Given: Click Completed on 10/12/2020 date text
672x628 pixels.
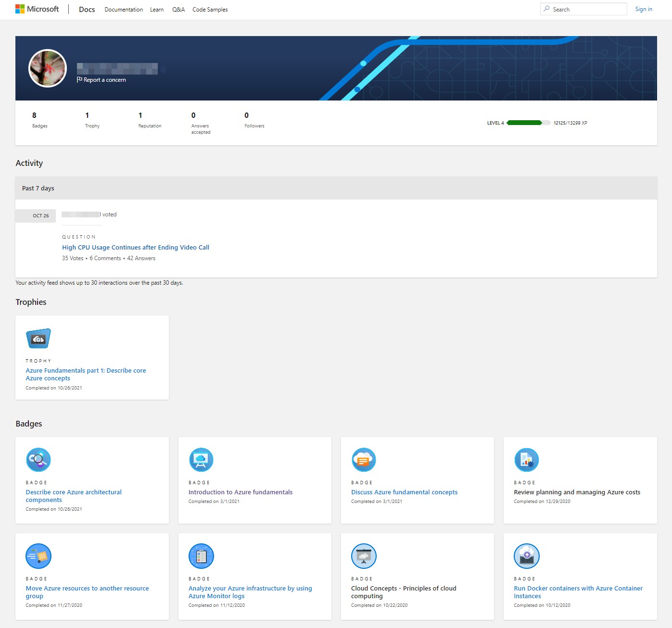Looking at the screenshot, I should coord(542,605).
